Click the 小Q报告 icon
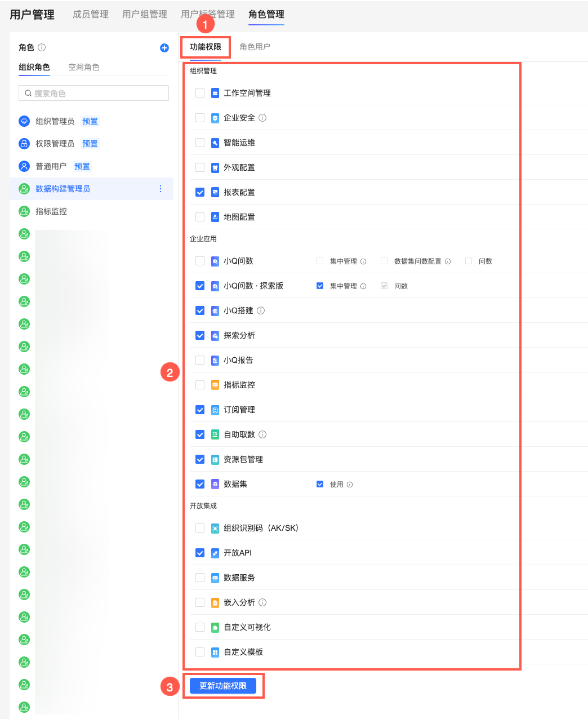The image size is (588, 719). 215,360
